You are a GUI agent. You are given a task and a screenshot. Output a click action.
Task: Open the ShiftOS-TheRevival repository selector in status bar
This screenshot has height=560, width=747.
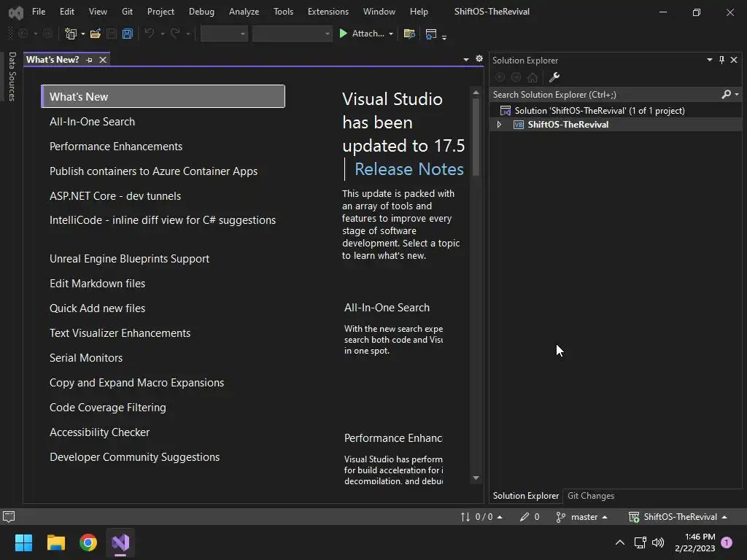click(x=678, y=517)
